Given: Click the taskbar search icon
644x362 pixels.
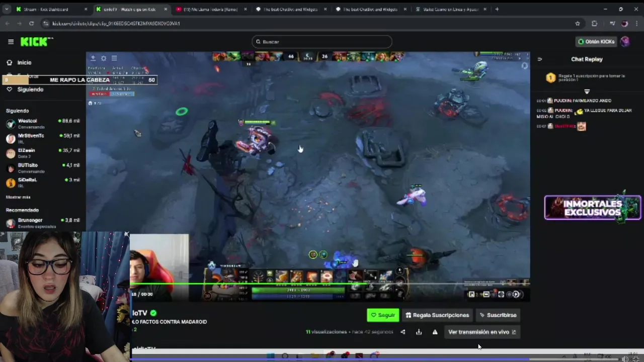Looking at the screenshot, I should [x=285, y=356].
